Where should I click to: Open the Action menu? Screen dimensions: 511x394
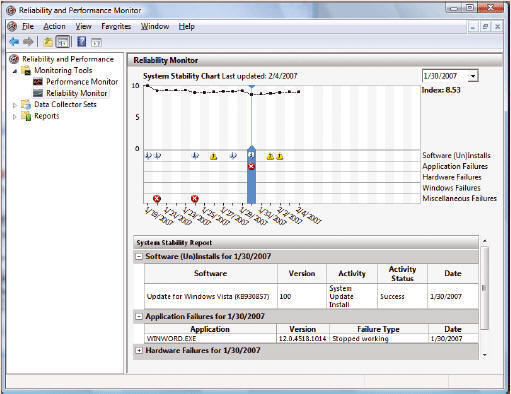tap(54, 26)
